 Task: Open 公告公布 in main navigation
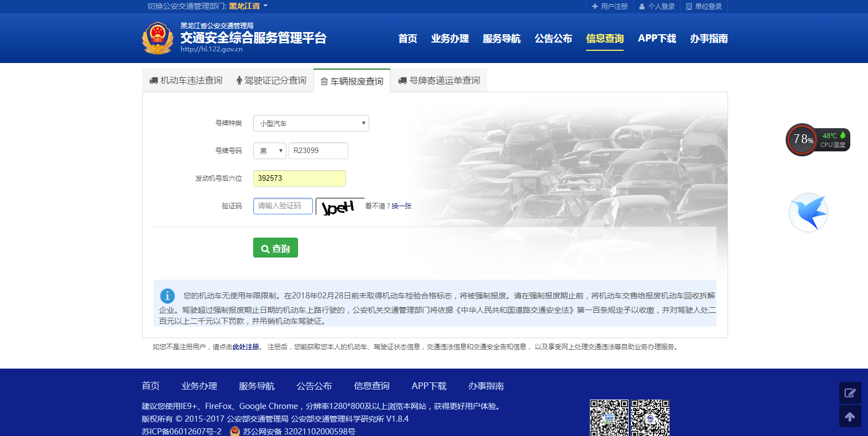tap(553, 39)
